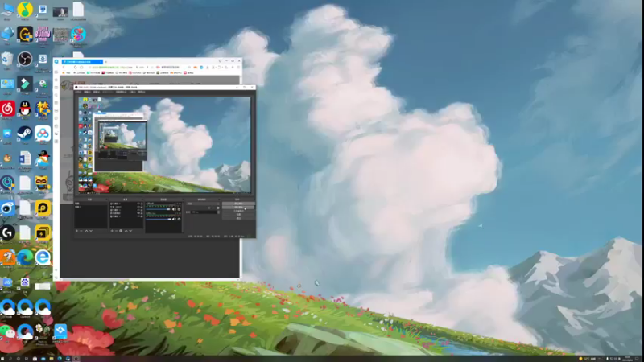Mute Mic/Aux in the OBS mixer
This screenshot has height=362, width=644.
pyautogui.click(x=174, y=219)
